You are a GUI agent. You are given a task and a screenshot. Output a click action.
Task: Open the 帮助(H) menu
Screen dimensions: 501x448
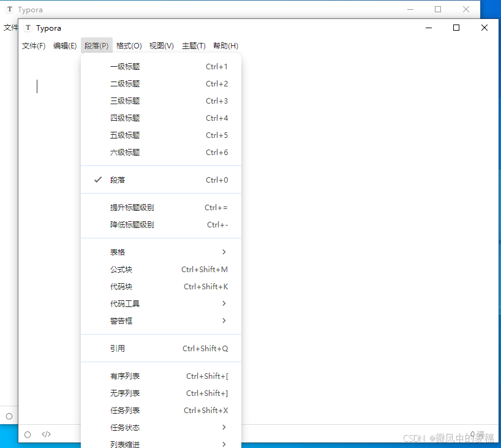pyautogui.click(x=225, y=46)
